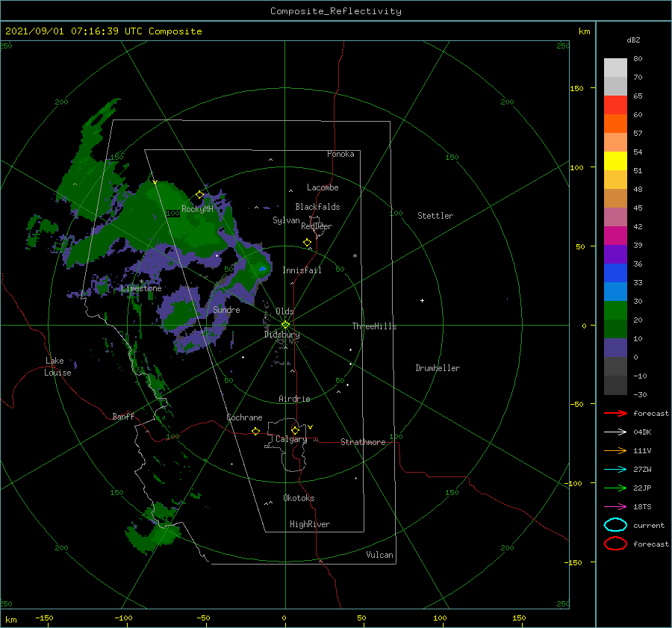Click the -150 tick on bottom axis
The image size is (672, 628).
(x=44, y=618)
